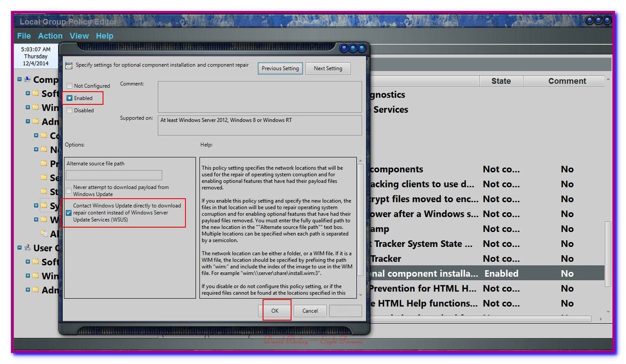This screenshot has height=364, width=626.
Task: Click the 'Co…' folder icon in the tree
Action: tap(44, 135)
